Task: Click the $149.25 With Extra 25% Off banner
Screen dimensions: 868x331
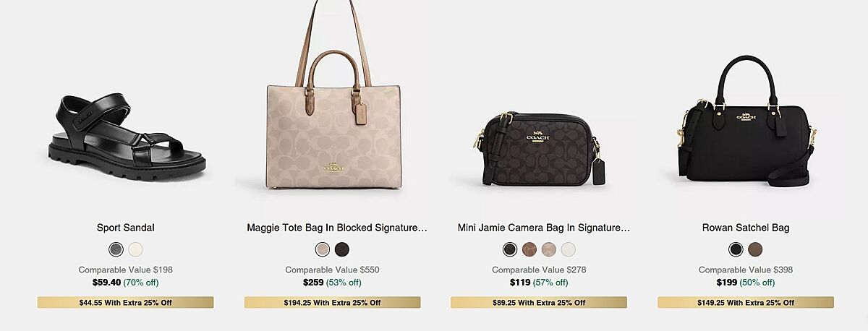Action: point(746,302)
